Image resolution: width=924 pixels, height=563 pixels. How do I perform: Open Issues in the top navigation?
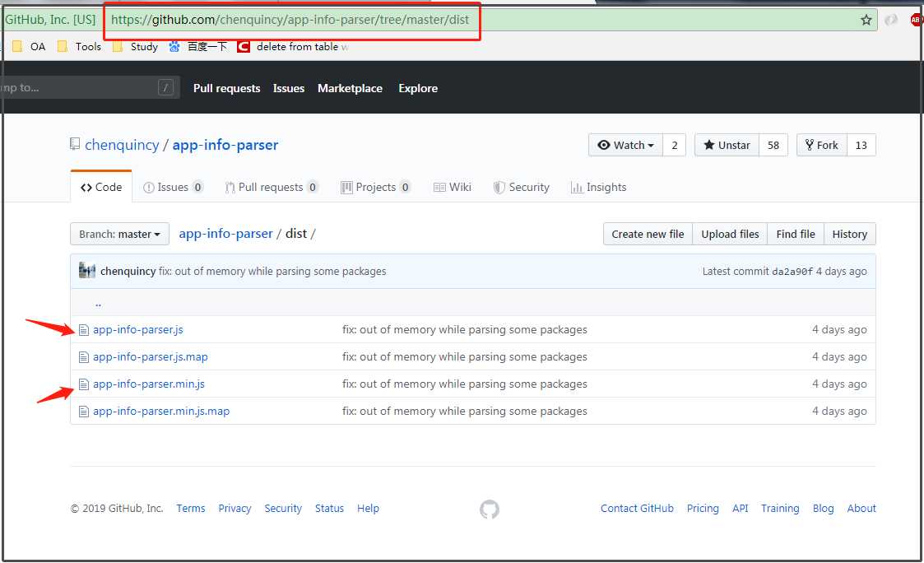[x=289, y=88]
